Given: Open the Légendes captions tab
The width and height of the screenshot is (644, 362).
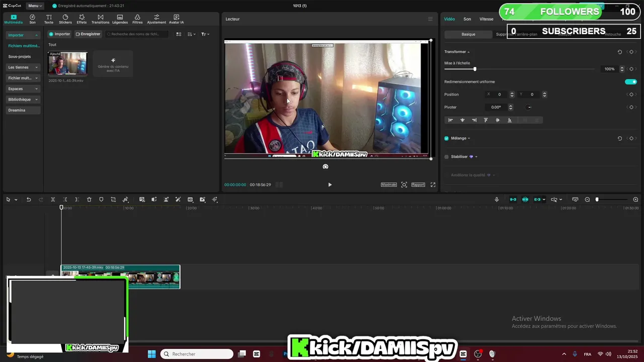Looking at the screenshot, I should point(120,19).
